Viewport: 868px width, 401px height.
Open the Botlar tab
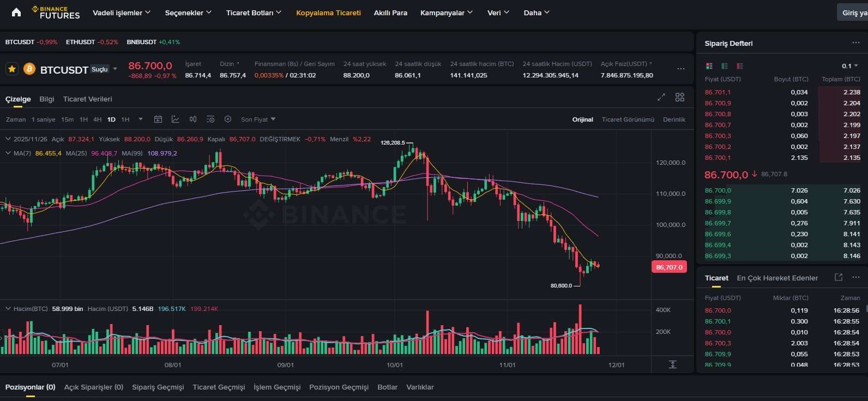point(388,387)
